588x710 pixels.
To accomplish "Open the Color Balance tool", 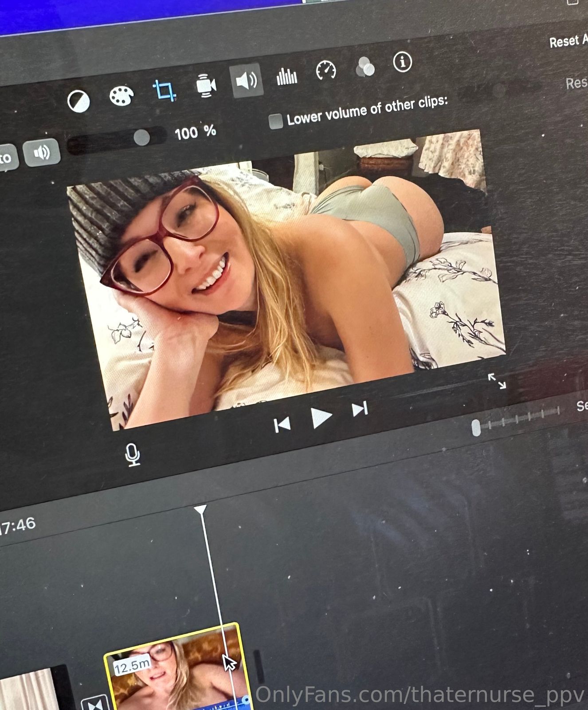I will pyautogui.click(x=78, y=101).
